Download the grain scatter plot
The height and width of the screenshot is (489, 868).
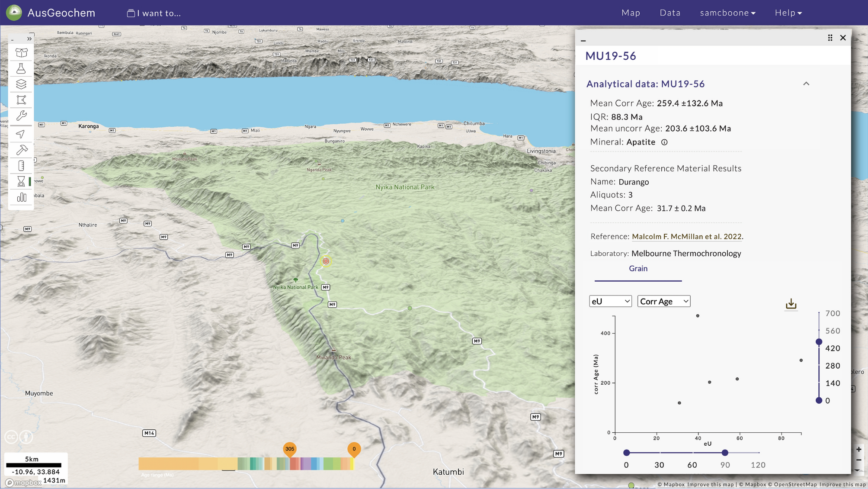click(791, 304)
